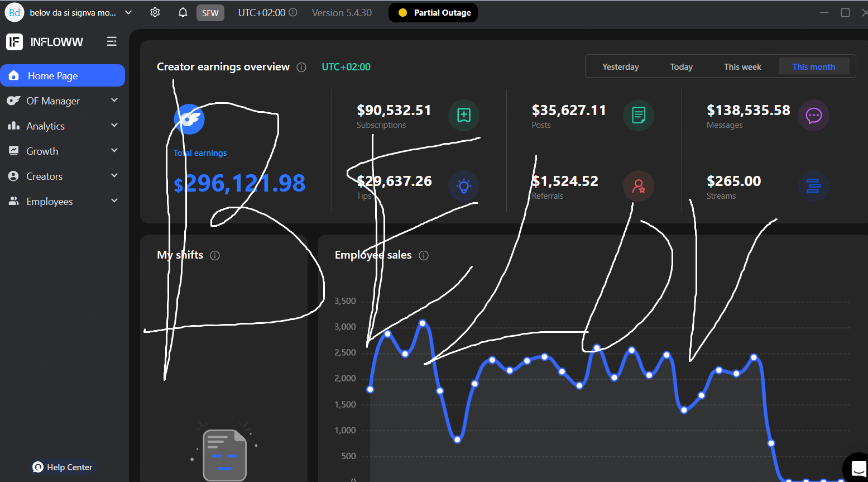Collapse the sidebar with hamburger icon
868x482 pixels.
(x=112, y=42)
